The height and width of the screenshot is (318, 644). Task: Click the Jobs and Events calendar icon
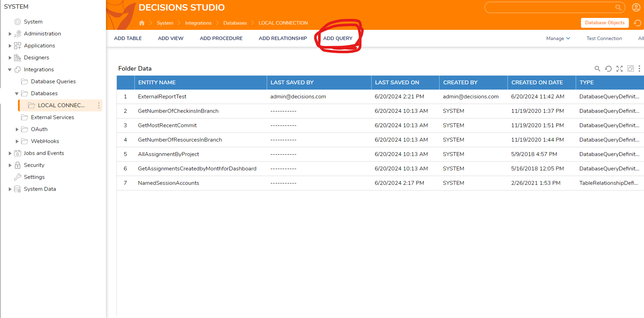pos(18,153)
